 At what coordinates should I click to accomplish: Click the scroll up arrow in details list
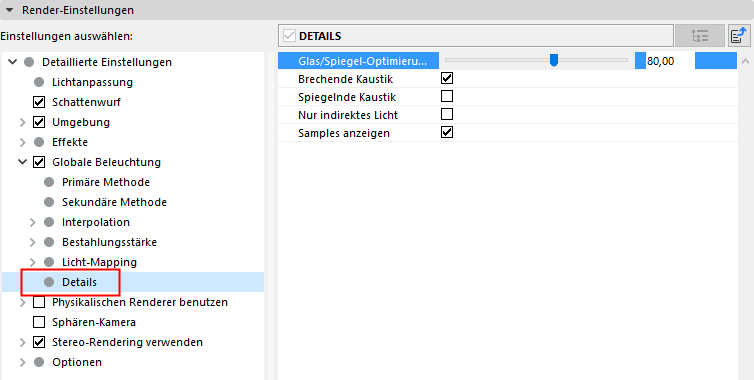click(745, 62)
